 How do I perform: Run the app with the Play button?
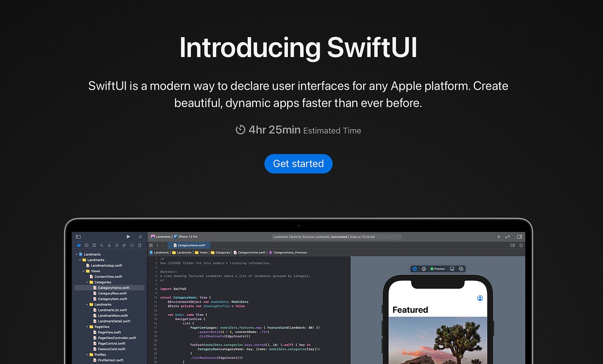(128, 237)
